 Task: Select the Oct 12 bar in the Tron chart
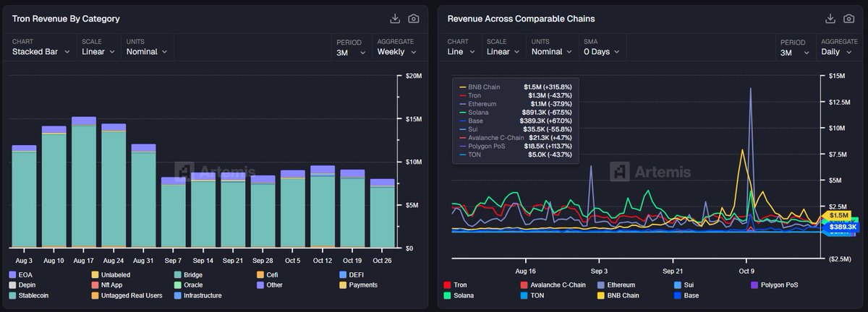[323, 207]
